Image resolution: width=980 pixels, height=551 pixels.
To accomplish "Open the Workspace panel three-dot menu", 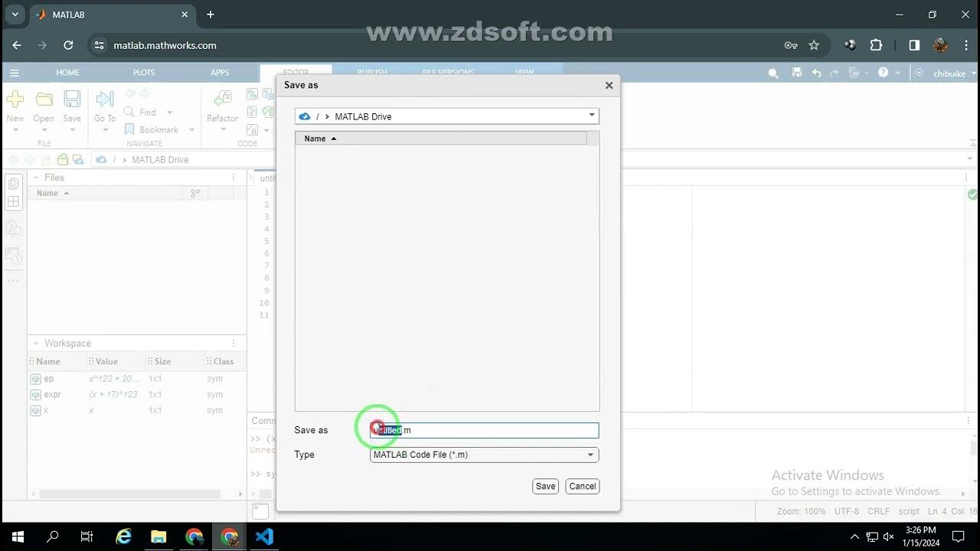I will [x=234, y=344].
